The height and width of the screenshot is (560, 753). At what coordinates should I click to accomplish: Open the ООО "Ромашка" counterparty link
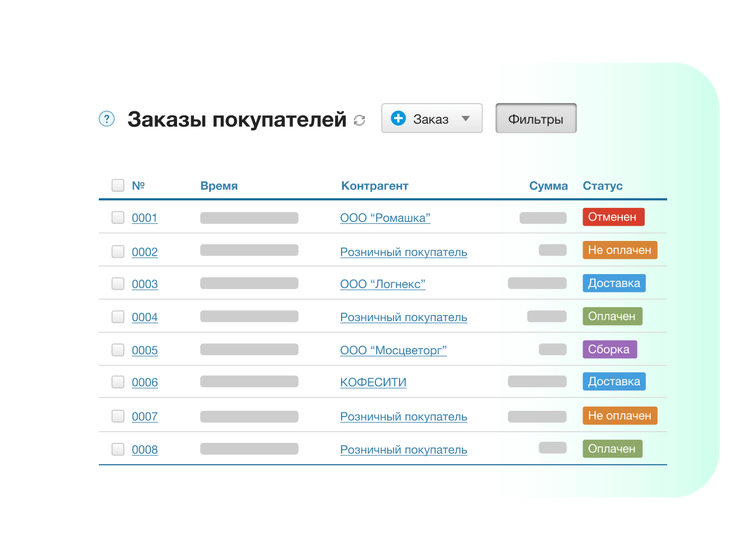(385, 218)
